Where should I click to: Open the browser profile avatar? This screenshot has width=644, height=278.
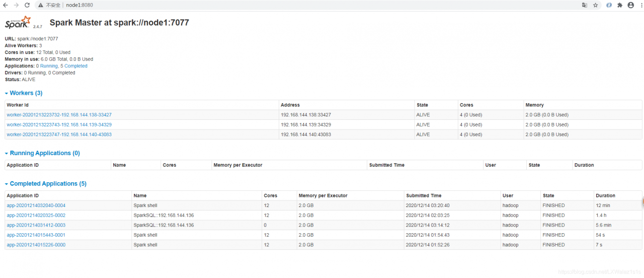(x=629, y=5)
